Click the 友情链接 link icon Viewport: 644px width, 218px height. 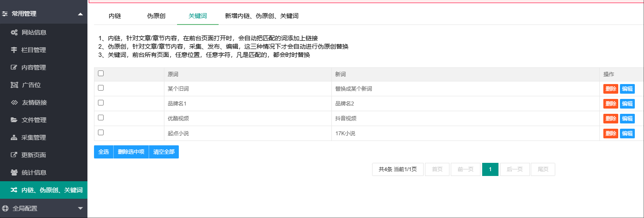pos(14,102)
